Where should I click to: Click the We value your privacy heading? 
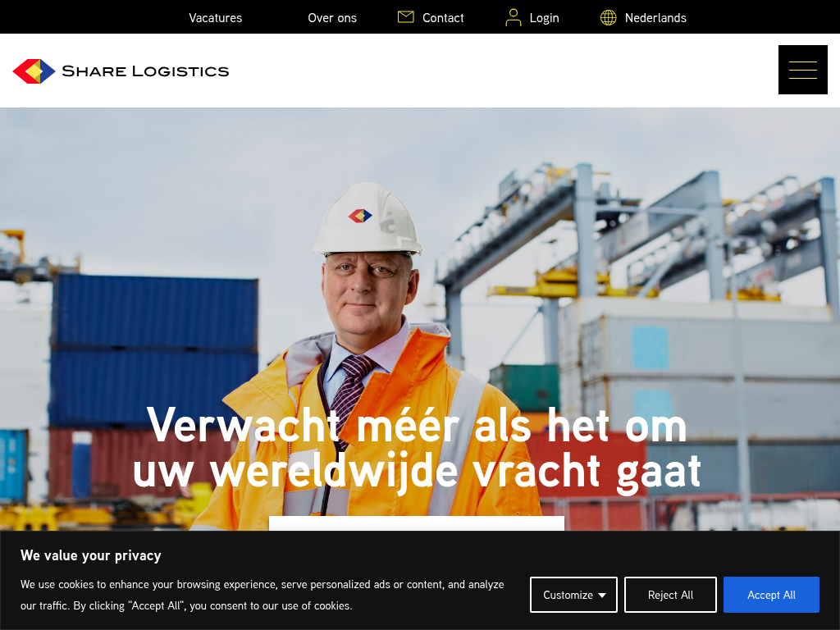(90, 555)
